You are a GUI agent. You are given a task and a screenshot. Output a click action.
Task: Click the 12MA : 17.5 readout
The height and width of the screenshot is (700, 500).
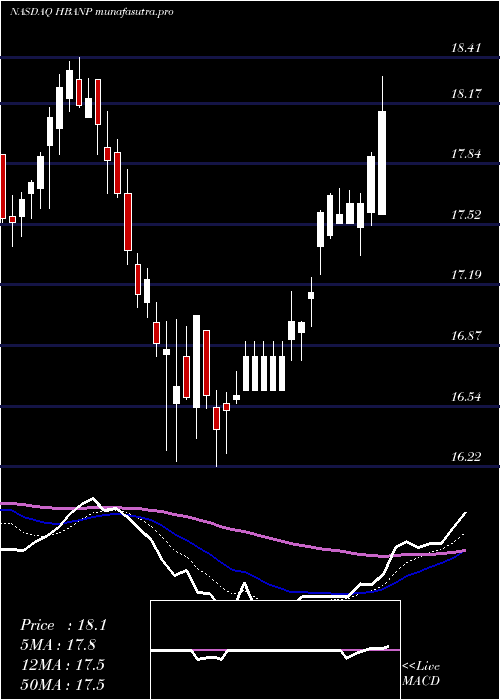[63, 665]
